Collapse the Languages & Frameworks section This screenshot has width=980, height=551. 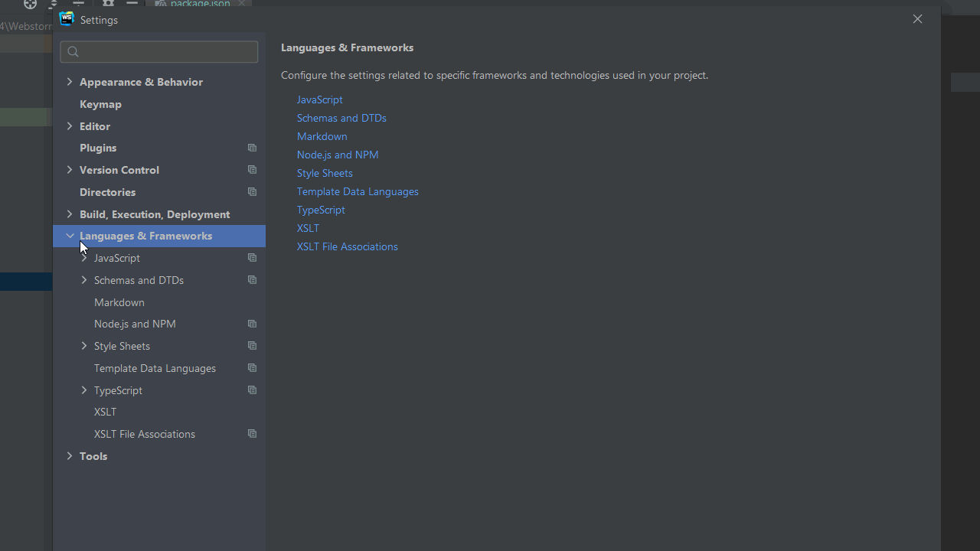[x=70, y=236]
